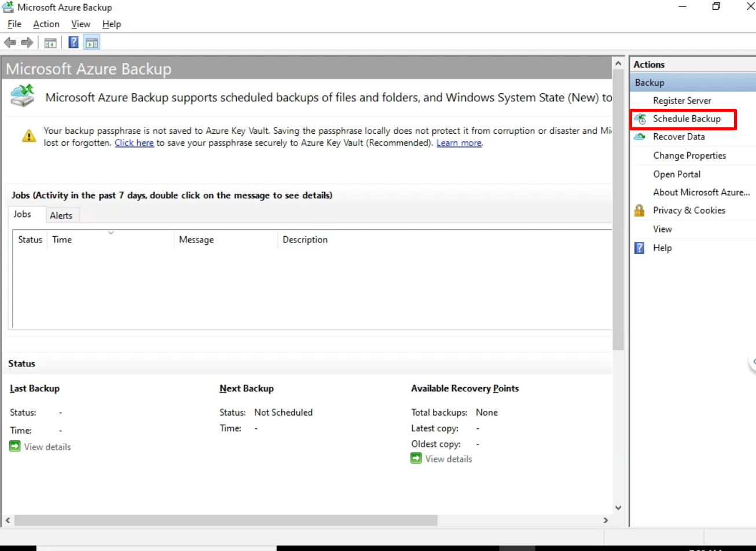
Task: Click the Back arrow toolbar icon
Action: pos(10,42)
